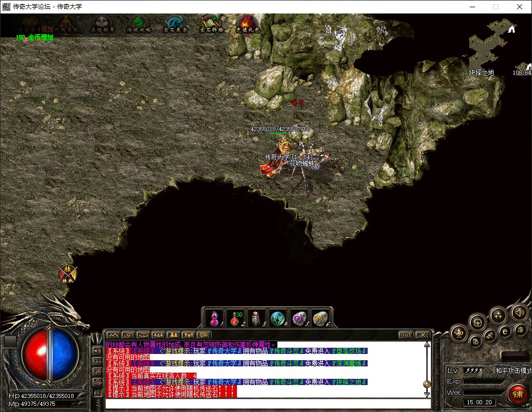Use the orange rune stone in slot 6
Screen dimensions: 532x412
tap(320, 318)
